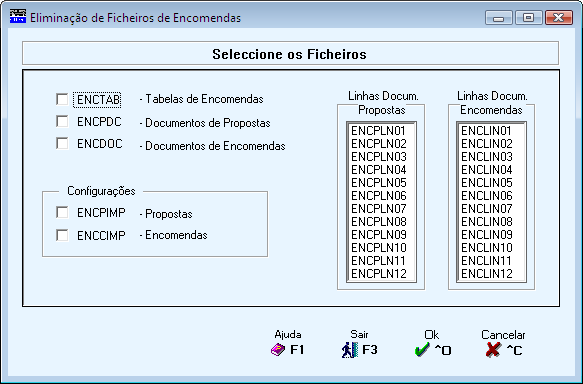
Task: Pick ENCLIN11 in the Encomendas list
Action: [491, 261]
